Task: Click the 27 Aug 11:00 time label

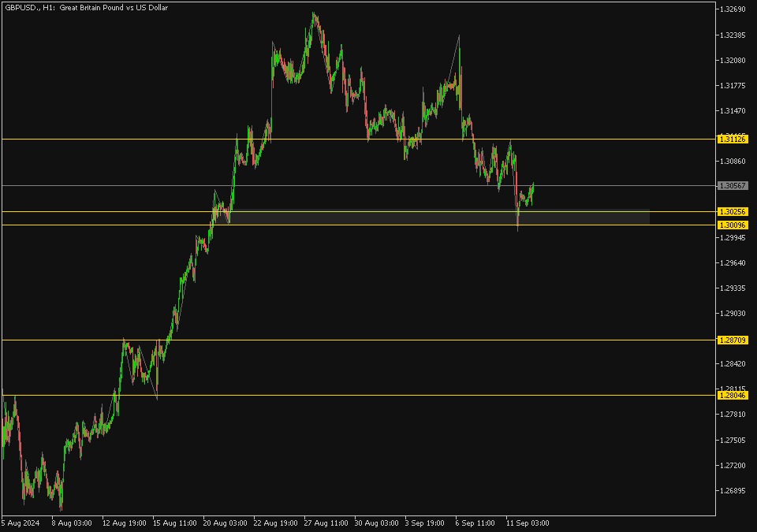Action: click(326, 523)
